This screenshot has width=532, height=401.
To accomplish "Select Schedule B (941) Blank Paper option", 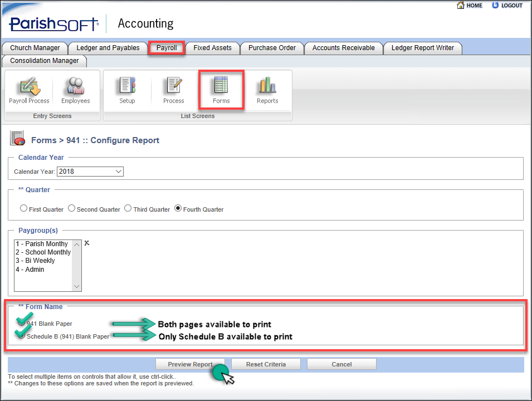I will [21, 335].
